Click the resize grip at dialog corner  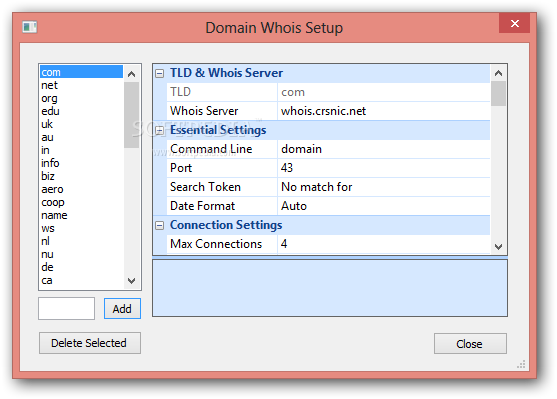tap(521, 365)
